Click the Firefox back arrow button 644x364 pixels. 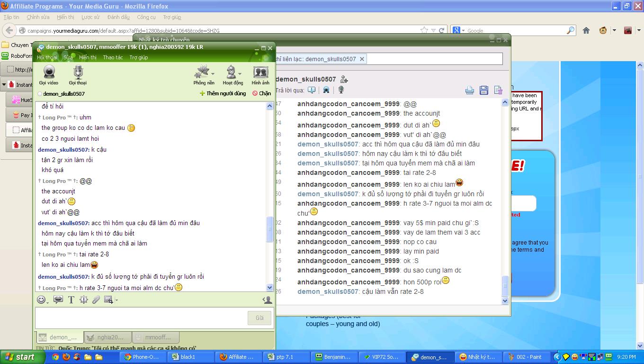point(9,30)
